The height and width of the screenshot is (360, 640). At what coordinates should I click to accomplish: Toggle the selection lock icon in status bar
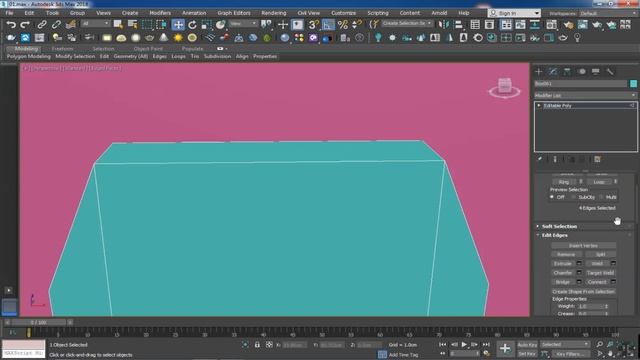257,345
